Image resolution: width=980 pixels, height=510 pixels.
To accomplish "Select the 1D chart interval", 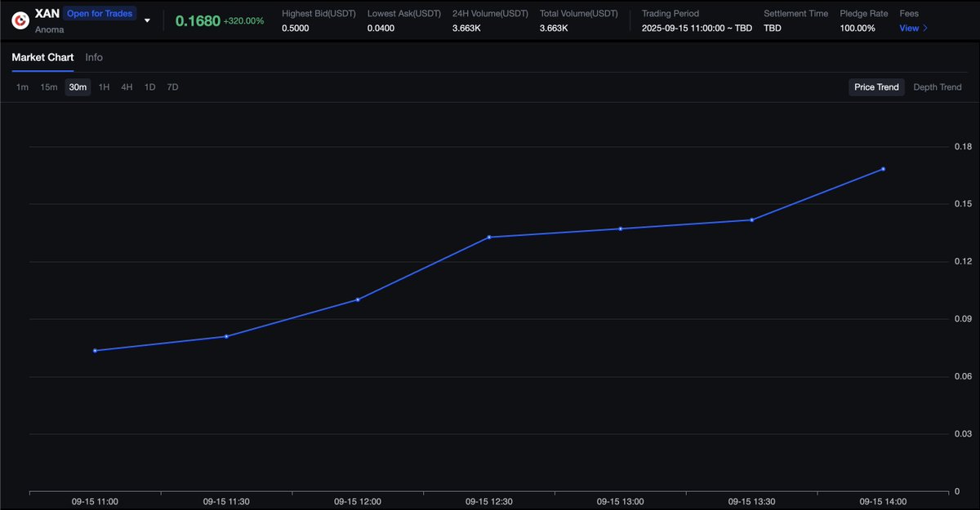I will point(149,87).
